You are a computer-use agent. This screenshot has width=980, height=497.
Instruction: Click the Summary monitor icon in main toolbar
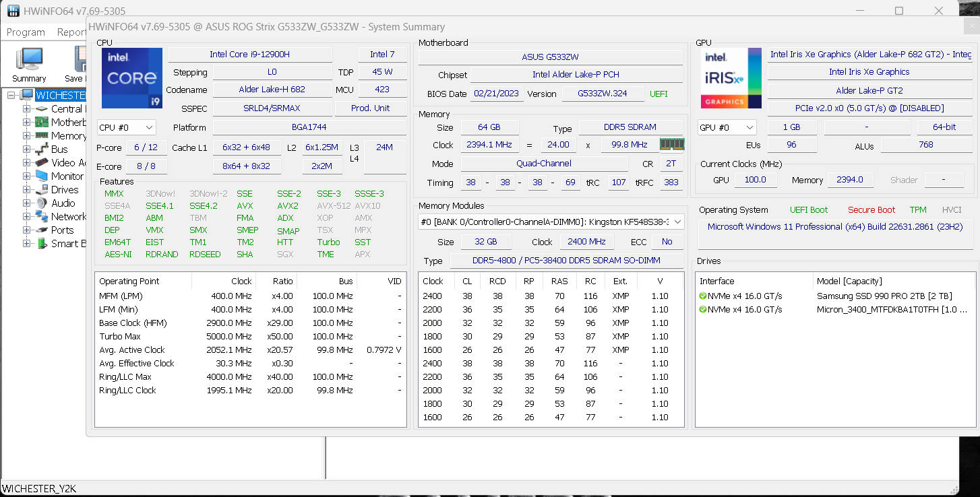point(30,59)
